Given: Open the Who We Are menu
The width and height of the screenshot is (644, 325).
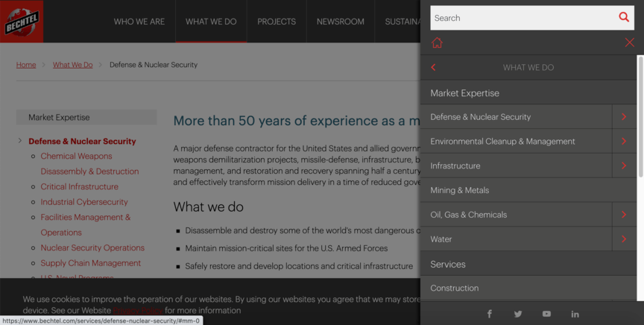Looking at the screenshot, I should [139, 22].
